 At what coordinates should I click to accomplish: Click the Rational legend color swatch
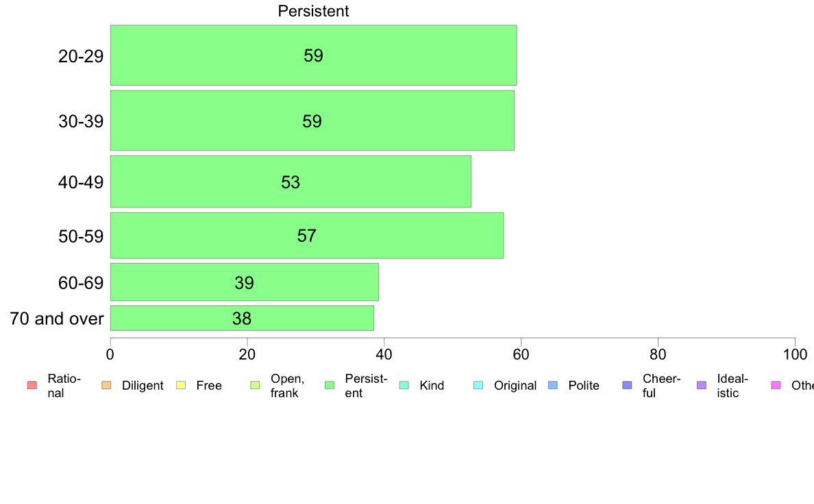pyautogui.click(x=32, y=385)
